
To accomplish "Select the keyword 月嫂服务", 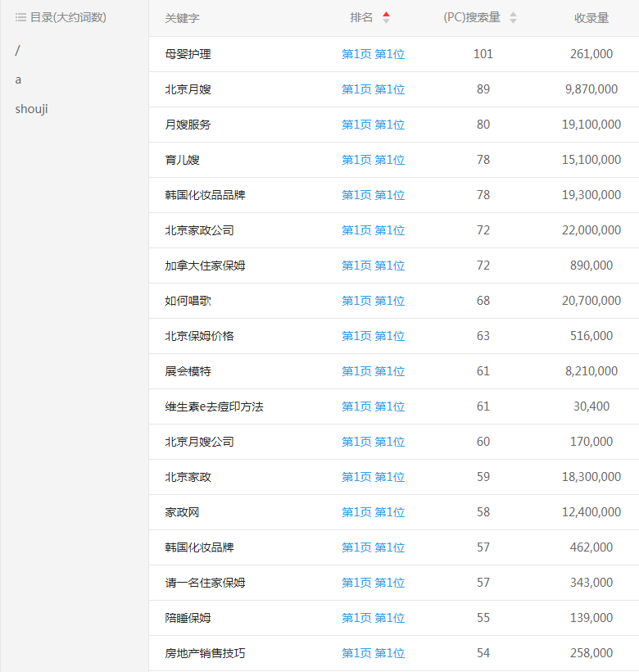I will tap(188, 125).
